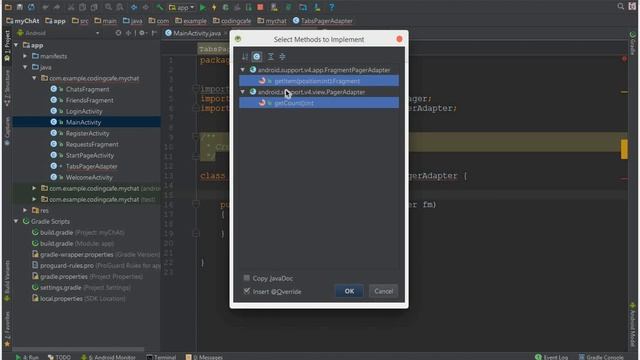Select local.properties in Gradle Scripts
640x360 pixels.
pos(61,298)
